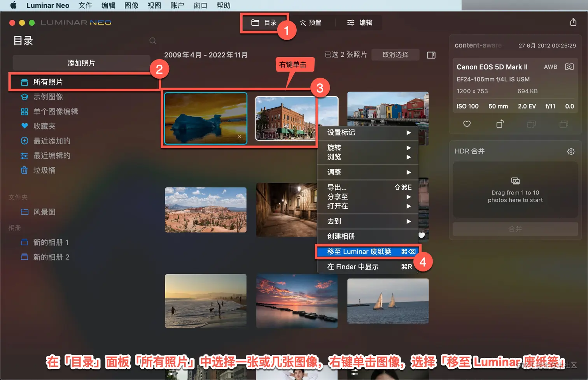This screenshot has height=380, width=588.
Task: Switch to the 目录 catalog tab
Action: (264, 23)
